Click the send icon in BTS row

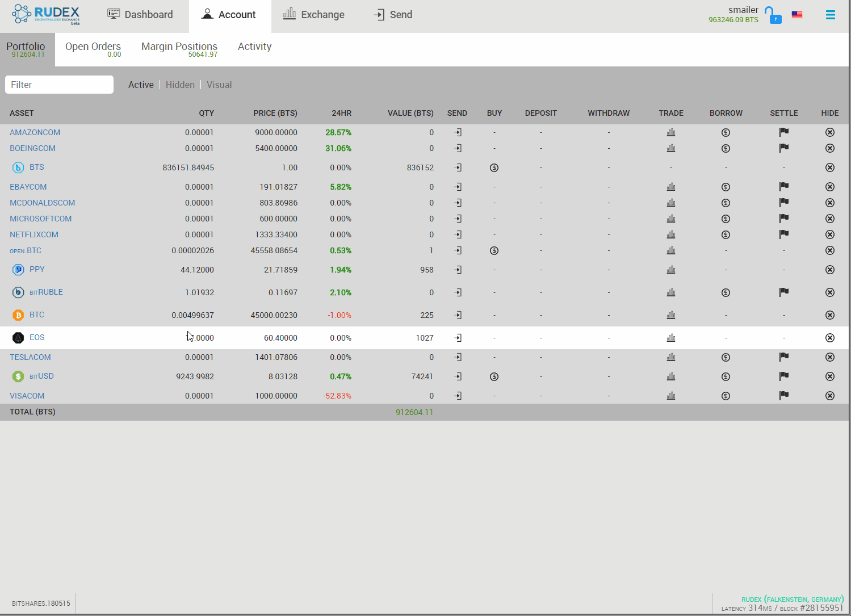pyautogui.click(x=458, y=167)
